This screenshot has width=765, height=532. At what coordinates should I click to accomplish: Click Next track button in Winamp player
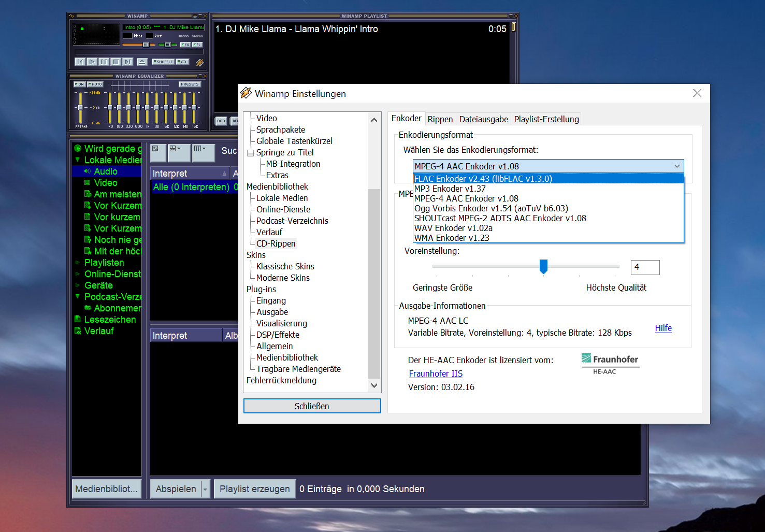128,62
